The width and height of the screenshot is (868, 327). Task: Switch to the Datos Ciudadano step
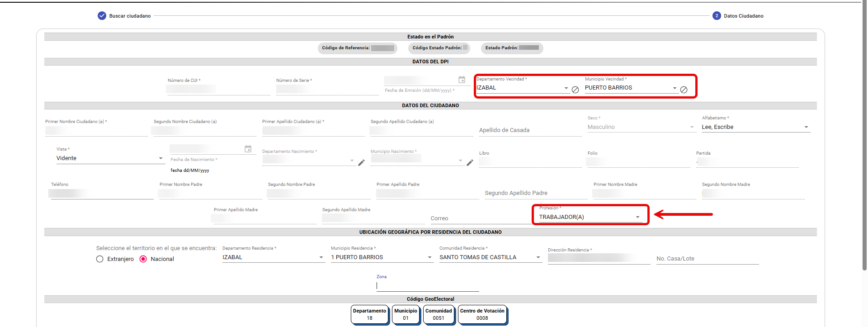743,16
